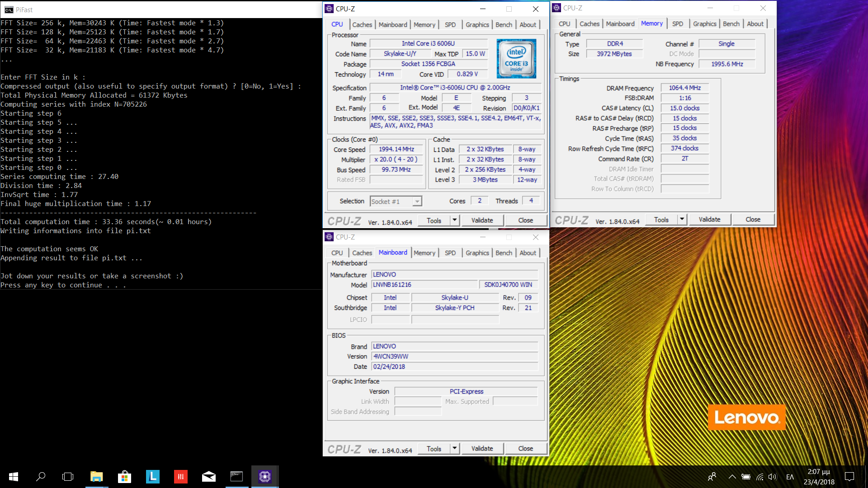Show hidden system tray icons

(732, 477)
